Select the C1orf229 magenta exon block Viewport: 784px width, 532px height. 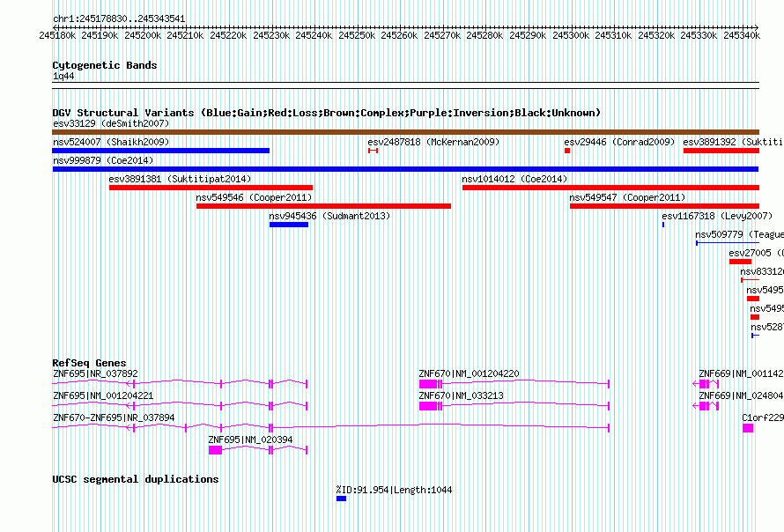pos(748,428)
